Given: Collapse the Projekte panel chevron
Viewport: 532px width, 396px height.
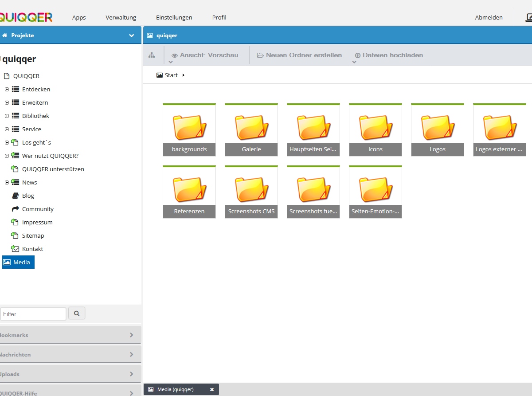Looking at the screenshot, I should pyautogui.click(x=132, y=35).
